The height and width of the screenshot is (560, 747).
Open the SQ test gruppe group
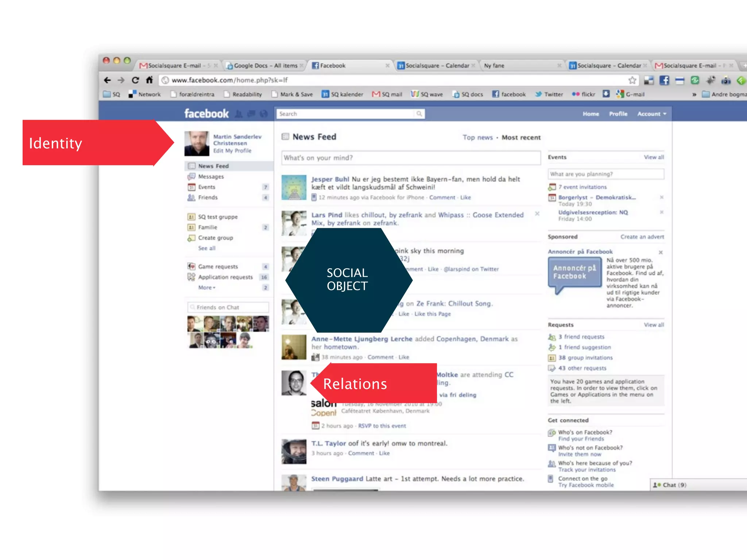(x=218, y=217)
